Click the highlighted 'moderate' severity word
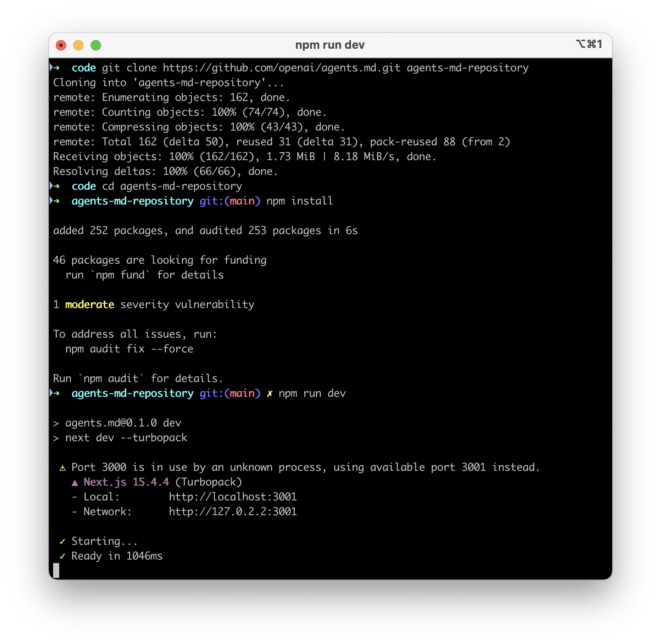The width and height of the screenshot is (661, 644). click(x=90, y=305)
